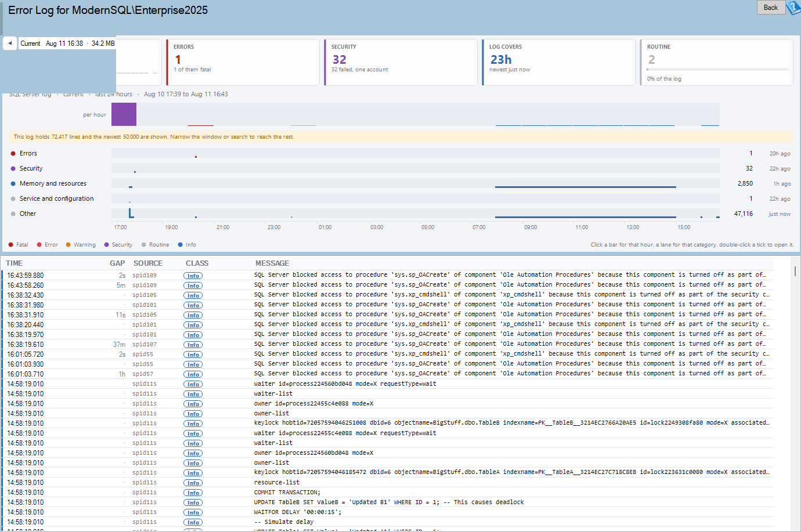Sort by the GAP column header
Image resolution: width=801 pixels, height=532 pixels.
(117, 263)
